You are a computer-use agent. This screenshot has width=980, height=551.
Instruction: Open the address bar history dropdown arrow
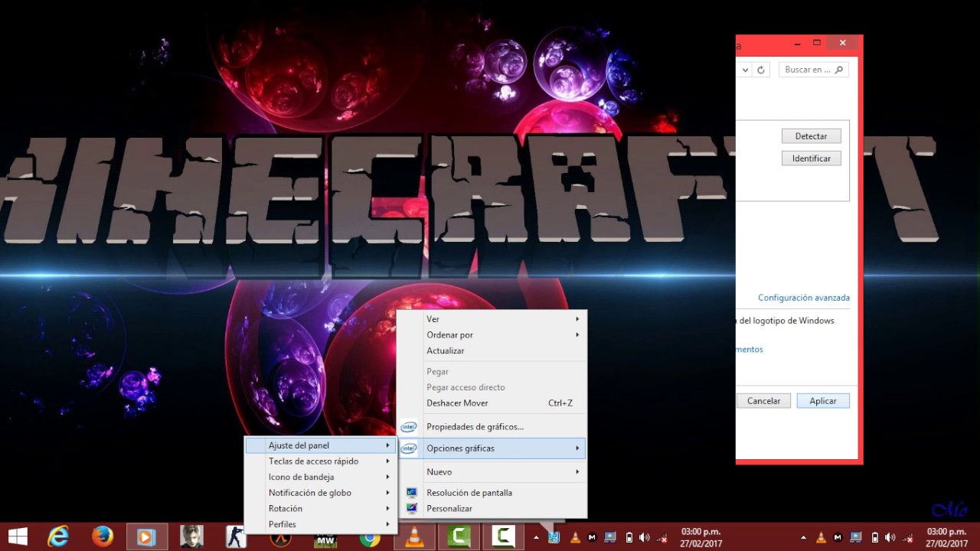pos(746,70)
